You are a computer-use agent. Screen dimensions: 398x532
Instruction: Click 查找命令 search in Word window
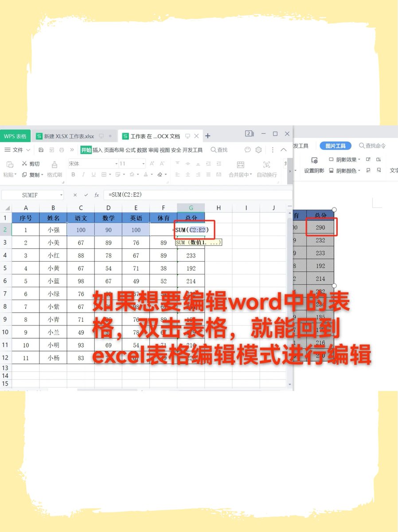[x=372, y=145]
